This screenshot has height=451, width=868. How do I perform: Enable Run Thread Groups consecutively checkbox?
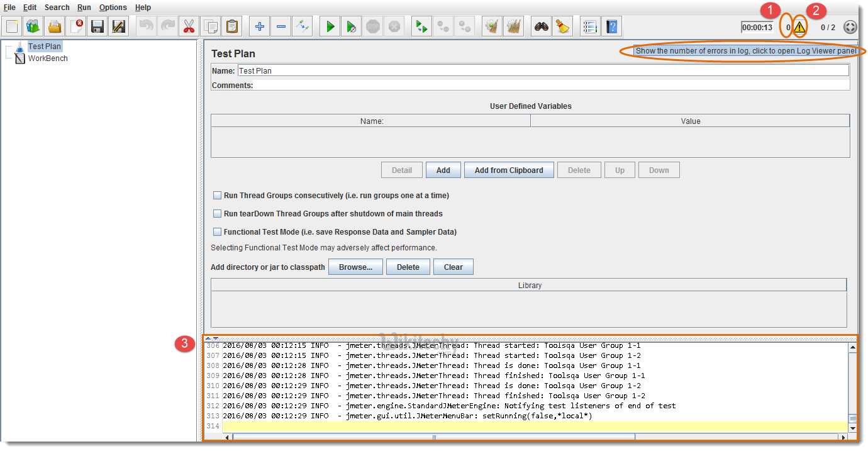218,196
